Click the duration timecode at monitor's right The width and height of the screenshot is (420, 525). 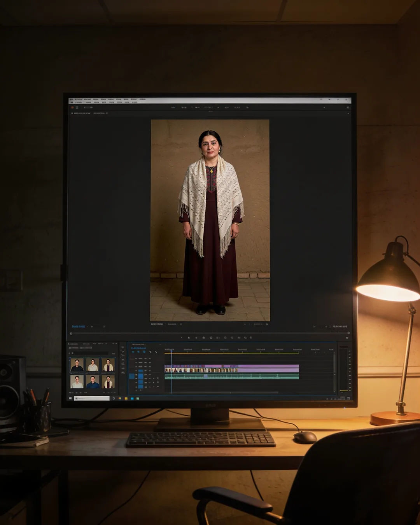pos(340,326)
